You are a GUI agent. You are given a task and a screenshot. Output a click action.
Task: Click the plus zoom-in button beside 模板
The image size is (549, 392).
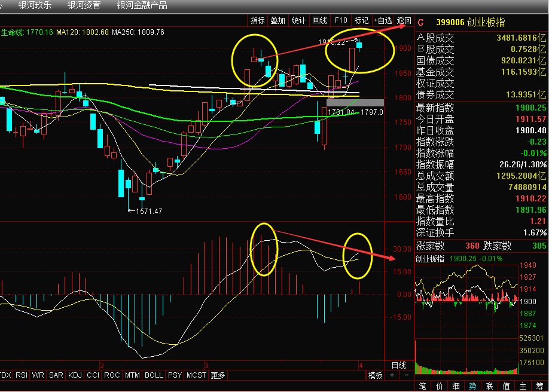point(392,375)
